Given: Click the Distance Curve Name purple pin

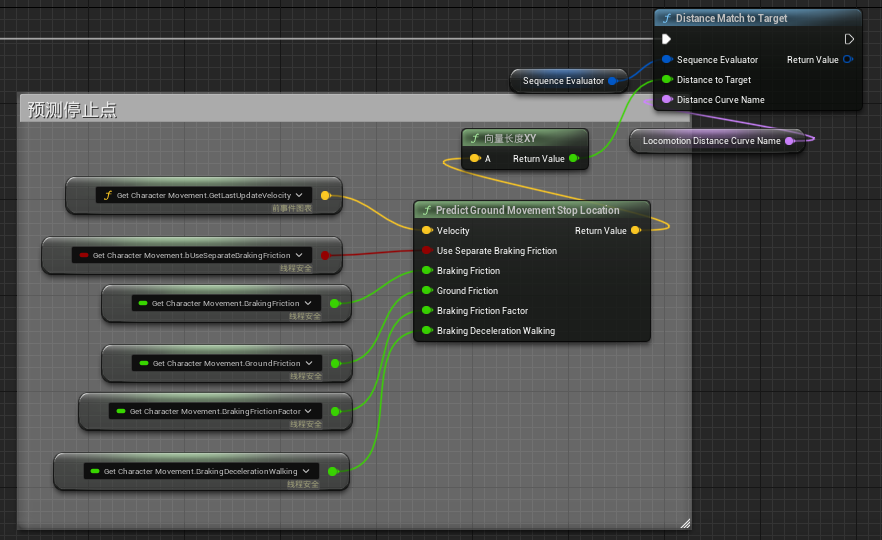Looking at the screenshot, I should pyautogui.click(x=667, y=99).
